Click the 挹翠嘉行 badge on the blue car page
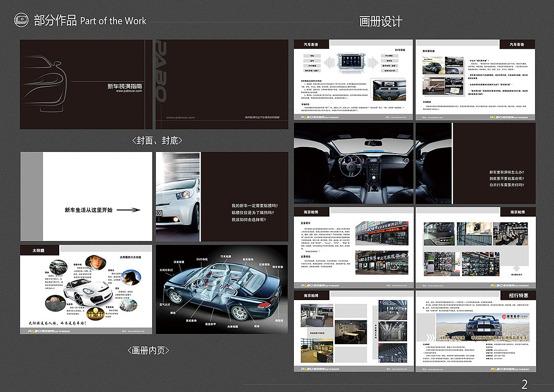 515,317
